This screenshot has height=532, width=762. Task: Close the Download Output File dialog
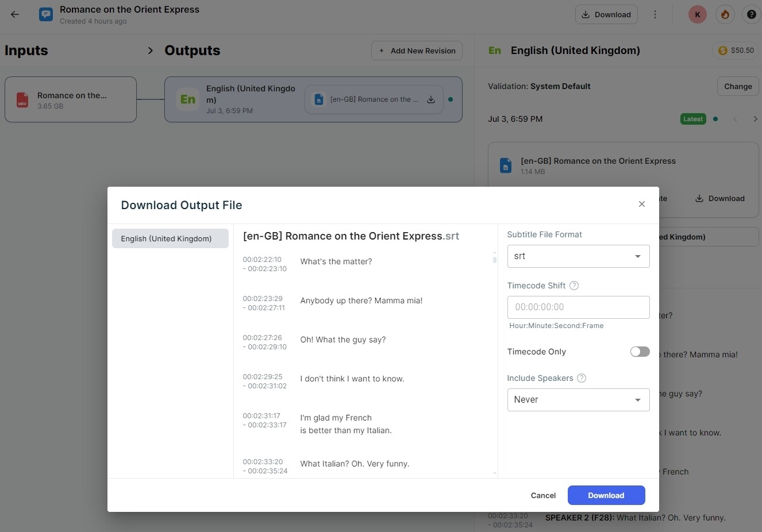(641, 204)
